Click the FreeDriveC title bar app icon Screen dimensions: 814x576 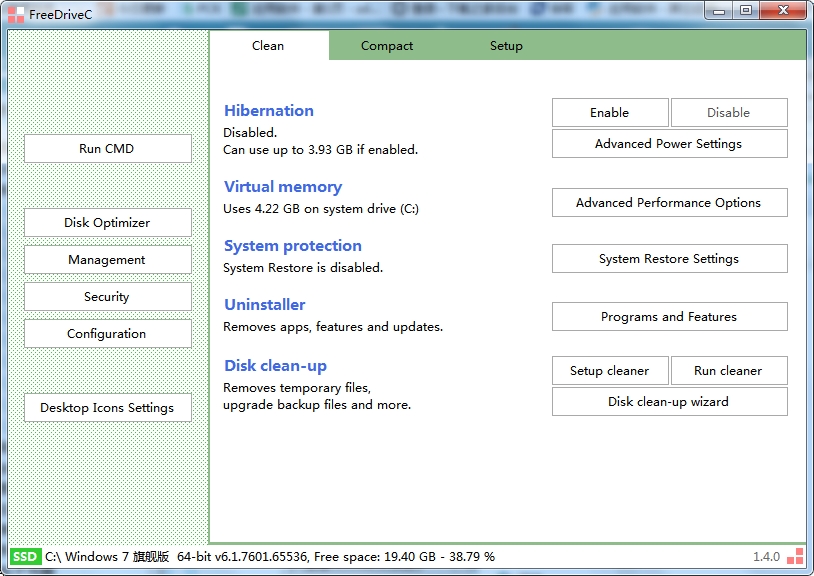(15, 14)
